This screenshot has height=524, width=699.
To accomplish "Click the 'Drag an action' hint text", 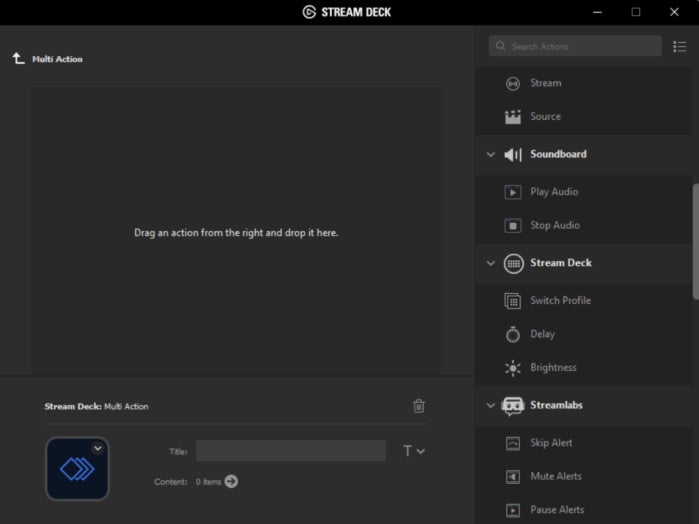I will pos(236,233).
